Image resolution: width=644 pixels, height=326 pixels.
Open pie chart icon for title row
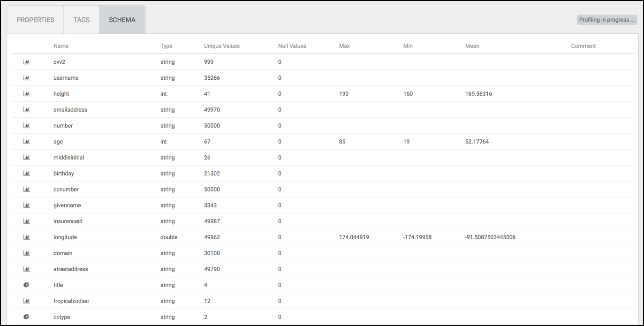click(x=27, y=285)
